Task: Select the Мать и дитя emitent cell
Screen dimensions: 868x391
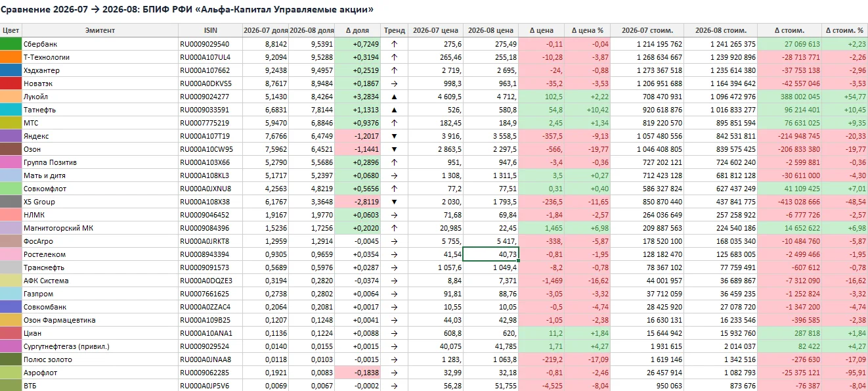Action: (100, 175)
